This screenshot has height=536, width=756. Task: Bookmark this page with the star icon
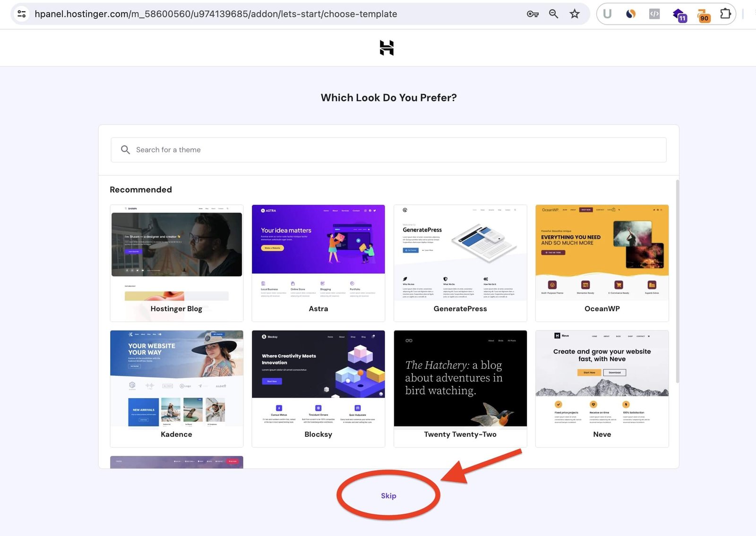pos(575,14)
